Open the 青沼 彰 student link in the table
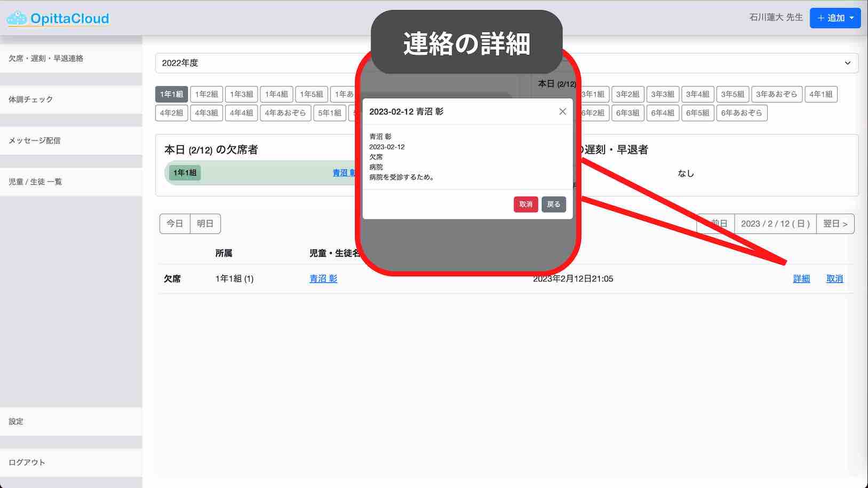Viewport: 868px width, 488px height. [323, 279]
